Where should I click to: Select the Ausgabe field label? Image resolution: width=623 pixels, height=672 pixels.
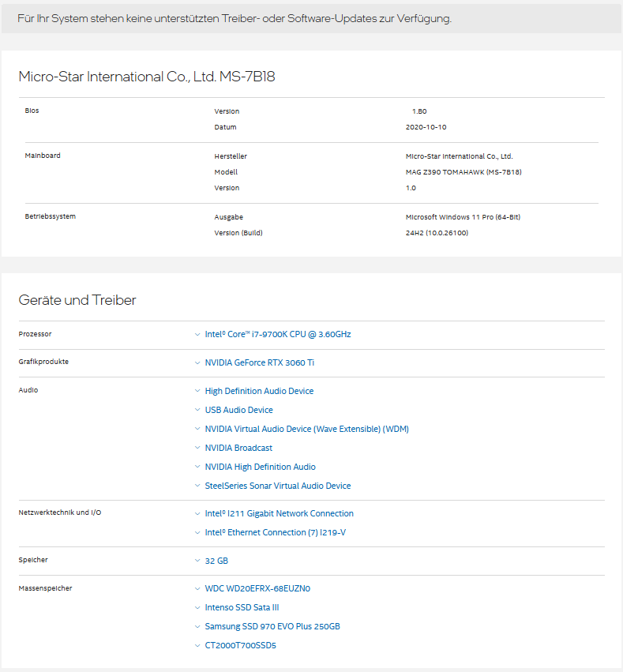(228, 217)
